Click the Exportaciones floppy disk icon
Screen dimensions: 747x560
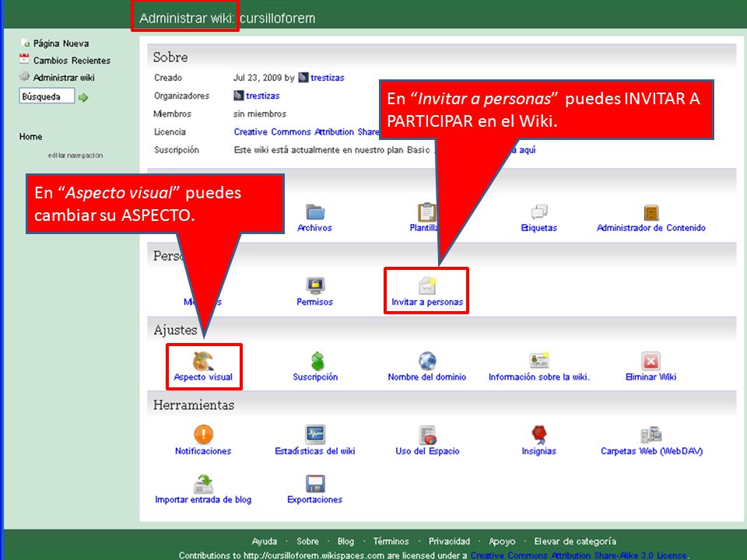point(315,484)
